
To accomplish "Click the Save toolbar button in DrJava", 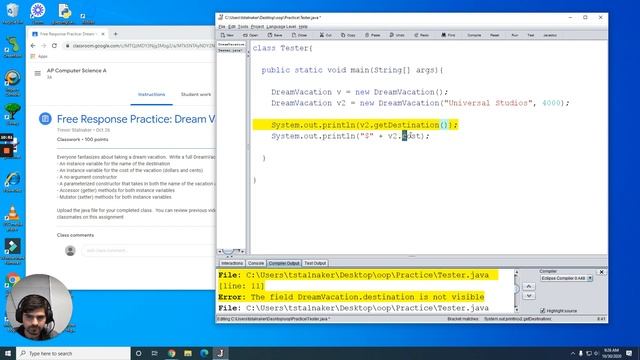I will [x=275, y=35].
